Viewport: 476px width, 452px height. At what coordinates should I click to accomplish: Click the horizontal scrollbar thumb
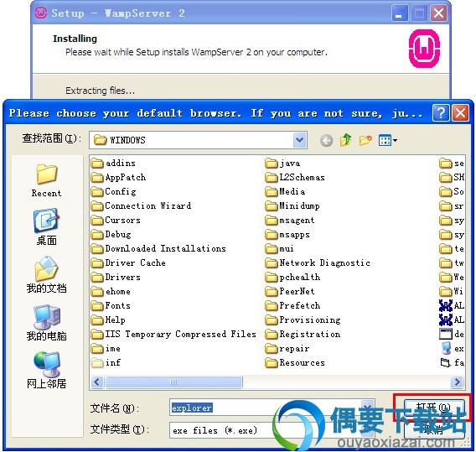[173, 382]
